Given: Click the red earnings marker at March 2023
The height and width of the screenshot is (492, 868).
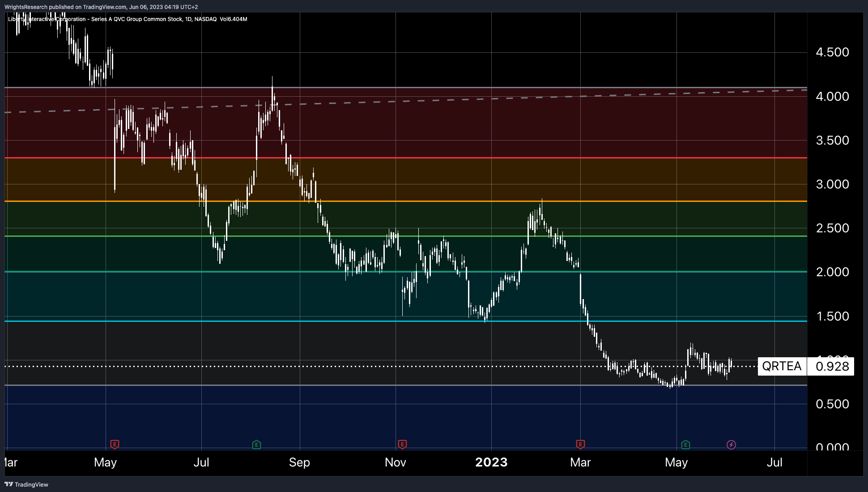Looking at the screenshot, I should pyautogui.click(x=580, y=445).
